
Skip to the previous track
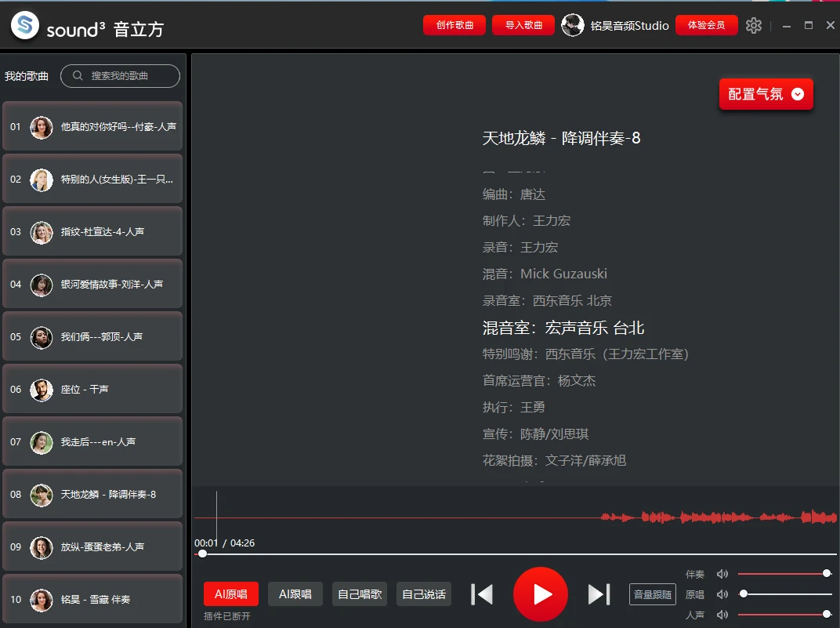[481, 594]
